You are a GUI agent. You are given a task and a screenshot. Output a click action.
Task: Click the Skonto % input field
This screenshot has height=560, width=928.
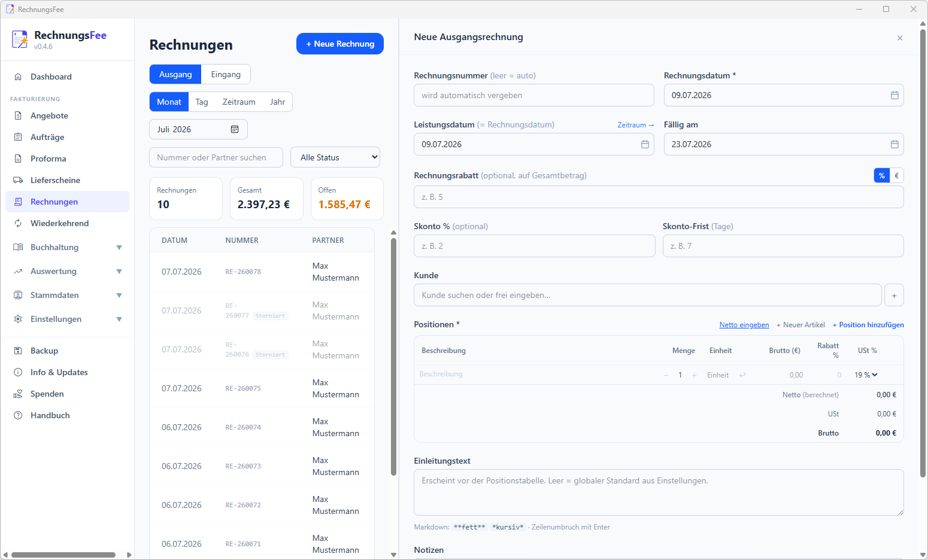[x=535, y=246]
